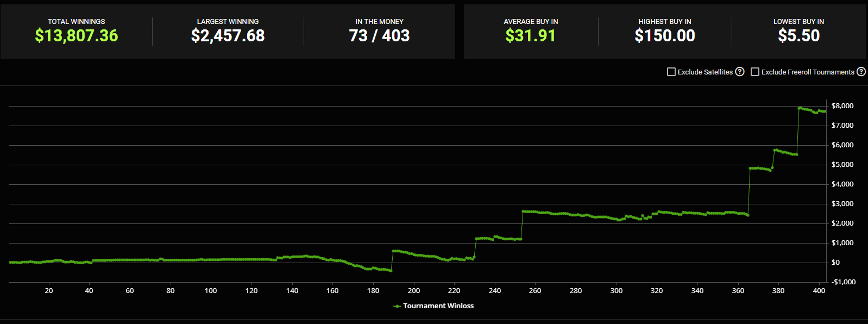Screen dimensions: 868x324
Task: Click the lowest dip point before tournament 190
Action: (391, 270)
